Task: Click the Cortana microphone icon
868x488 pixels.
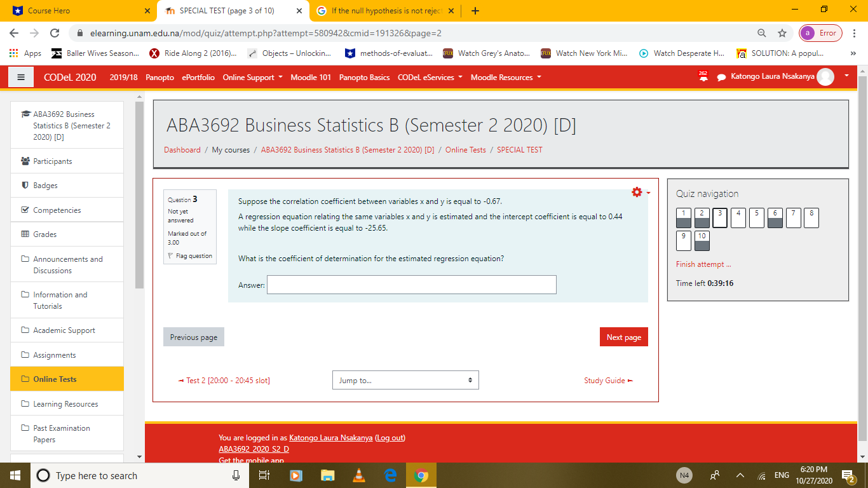Action: tap(236, 475)
